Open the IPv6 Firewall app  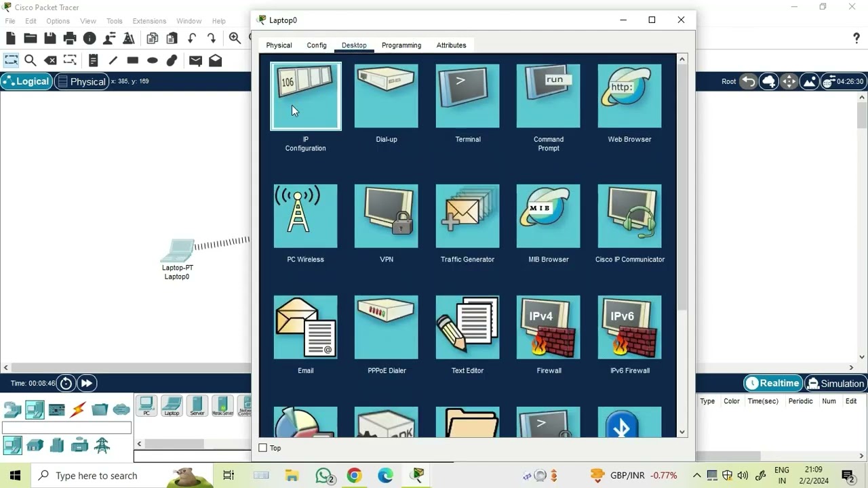(629, 327)
